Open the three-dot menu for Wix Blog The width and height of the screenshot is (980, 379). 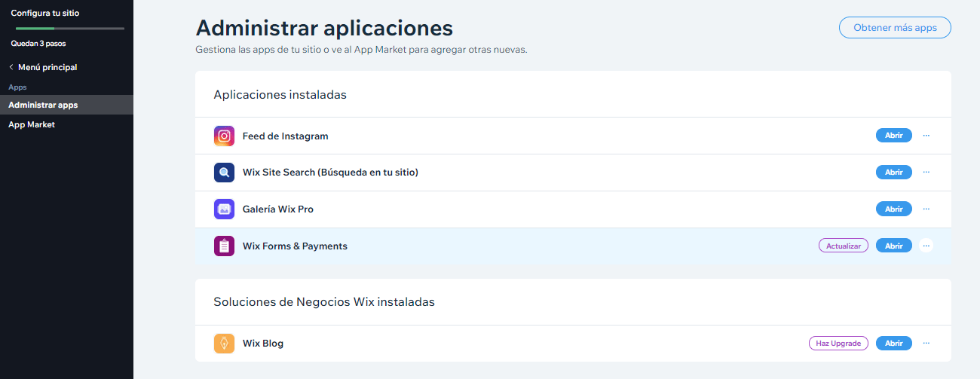tap(926, 343)
